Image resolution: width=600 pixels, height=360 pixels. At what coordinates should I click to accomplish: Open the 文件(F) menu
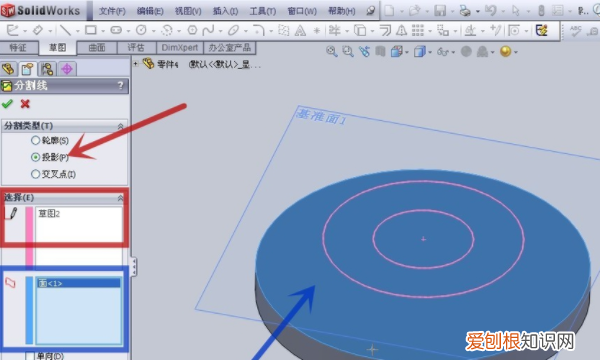click(112, 11)
